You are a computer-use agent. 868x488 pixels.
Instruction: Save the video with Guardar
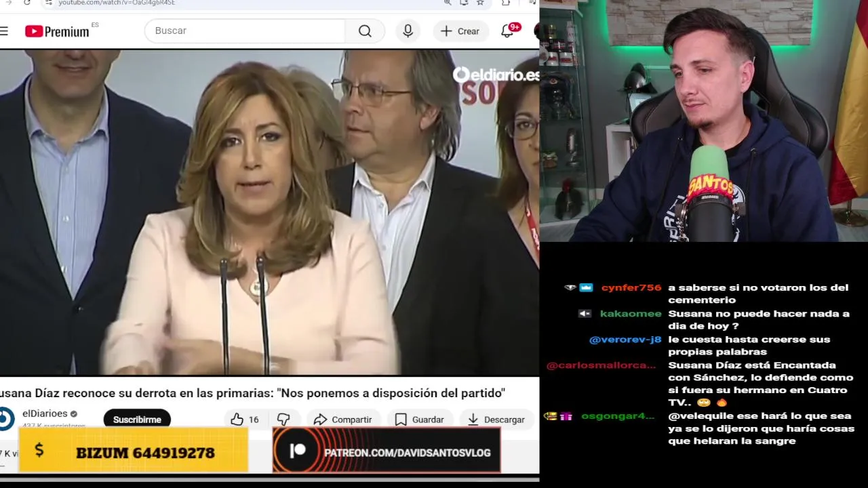(x=419, y=420)
